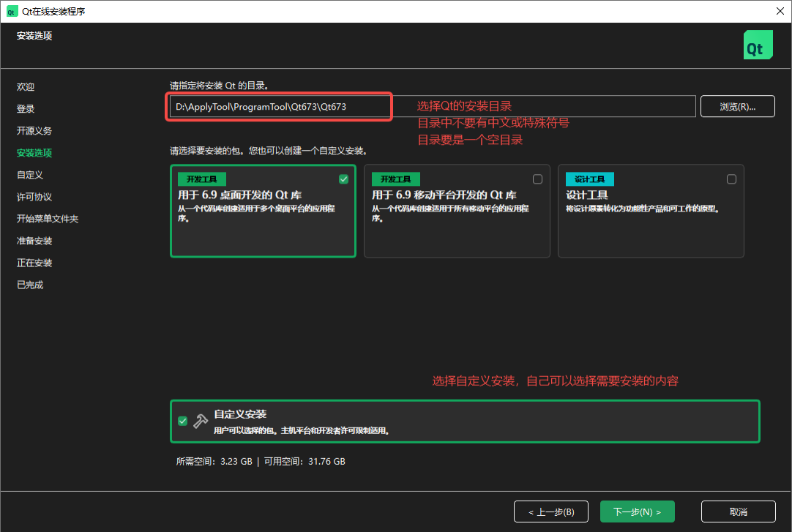Click the 开发工具 tag on the mobile card

(395, 179)
